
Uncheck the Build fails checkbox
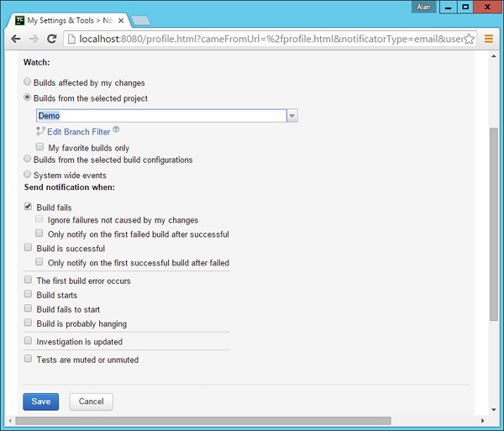click(29, 207)
